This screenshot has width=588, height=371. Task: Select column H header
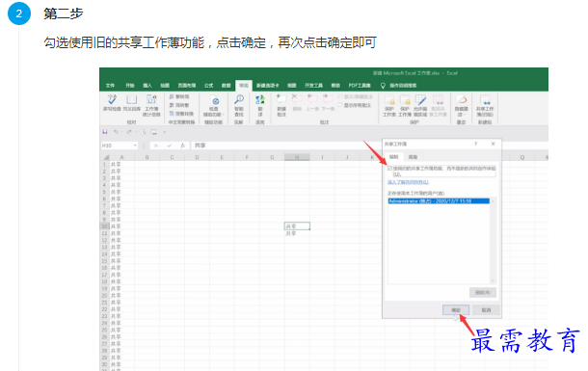pyautogui.click(x=297, y=157)
